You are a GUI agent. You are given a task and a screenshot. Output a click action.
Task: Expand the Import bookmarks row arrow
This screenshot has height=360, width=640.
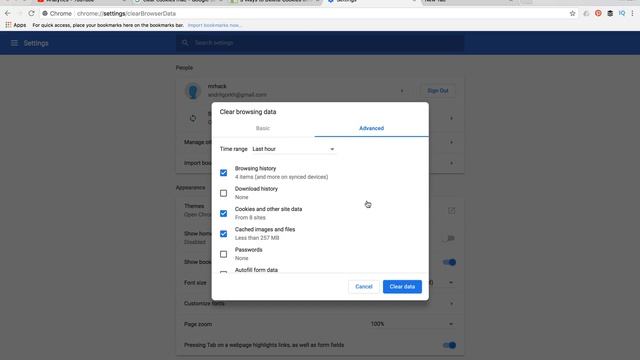[x=451, y=163]
